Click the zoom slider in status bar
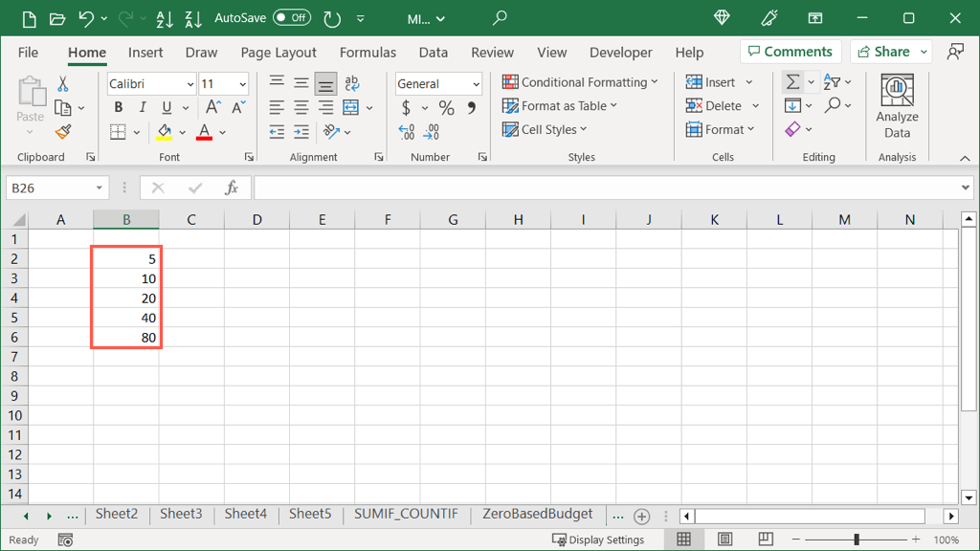The height and width of the screenshot is (551, 980). (857, 540)
